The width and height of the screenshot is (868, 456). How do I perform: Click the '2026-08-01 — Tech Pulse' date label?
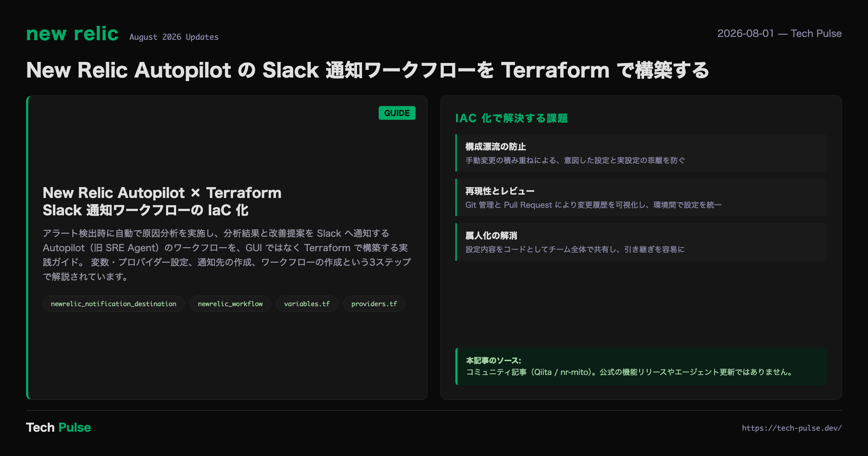(x=779, y=33)
